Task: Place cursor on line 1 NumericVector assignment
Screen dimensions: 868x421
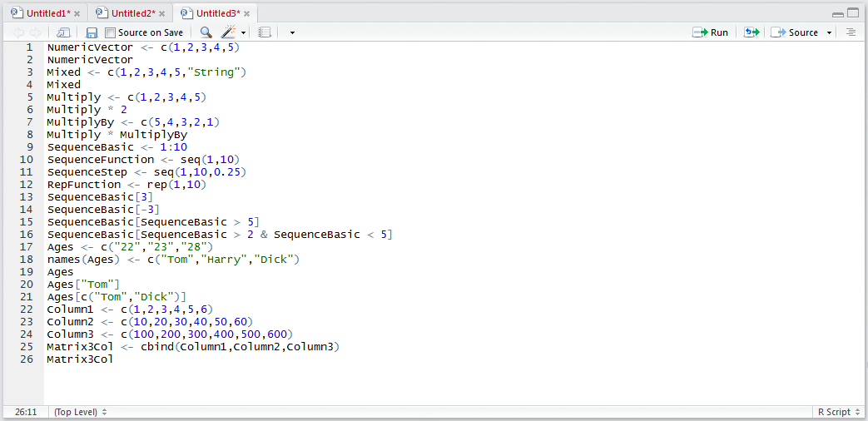Action: 143,47
